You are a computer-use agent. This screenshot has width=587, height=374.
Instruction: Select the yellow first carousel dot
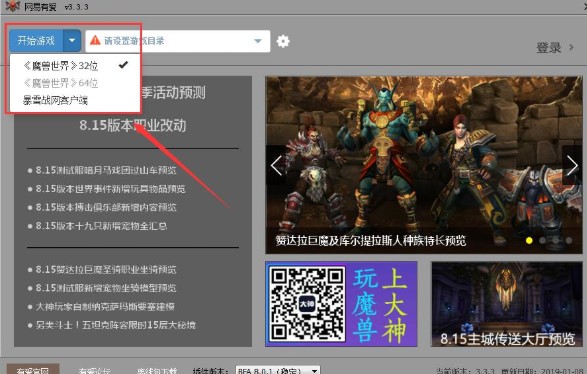529,240
